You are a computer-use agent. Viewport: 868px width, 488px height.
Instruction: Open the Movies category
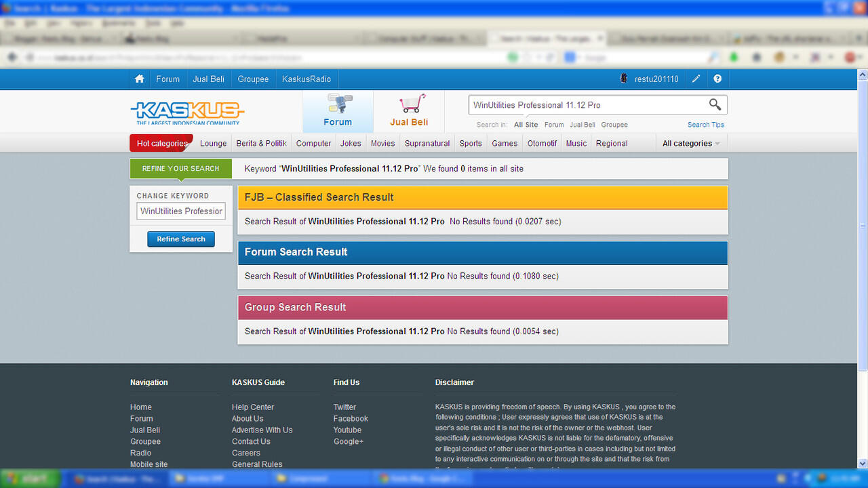click(x=382, y=143)
